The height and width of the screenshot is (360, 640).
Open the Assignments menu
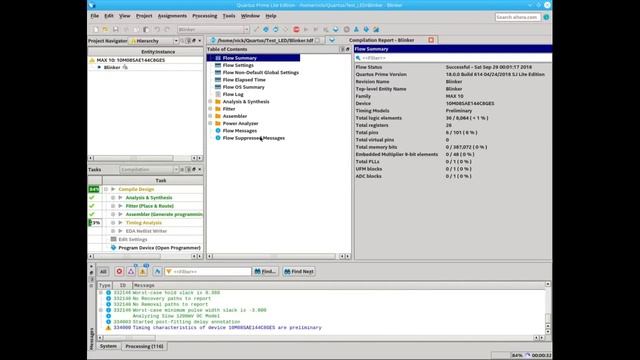(x=172, y=16)
